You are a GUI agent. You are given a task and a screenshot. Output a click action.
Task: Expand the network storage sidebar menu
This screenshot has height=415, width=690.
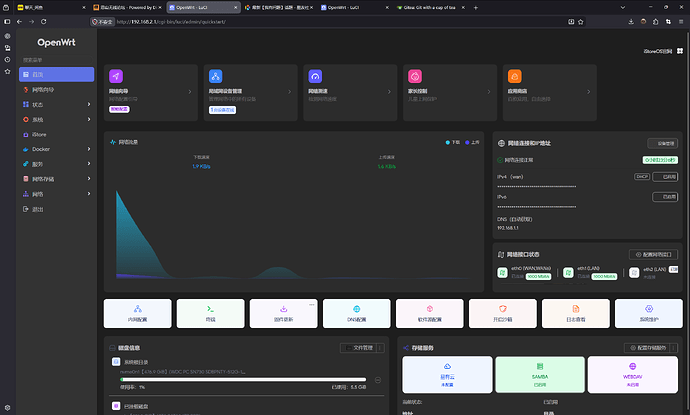(56, 179)
